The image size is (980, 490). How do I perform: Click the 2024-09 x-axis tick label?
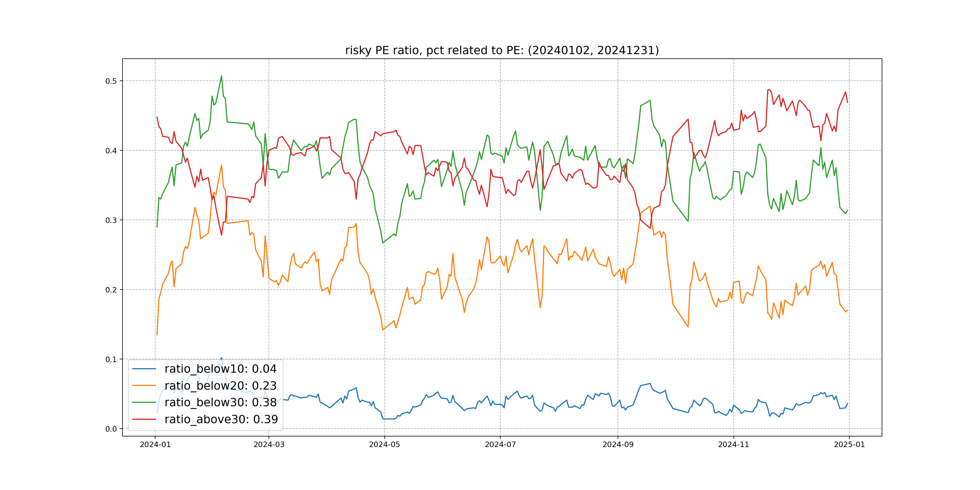click(618, 444)
